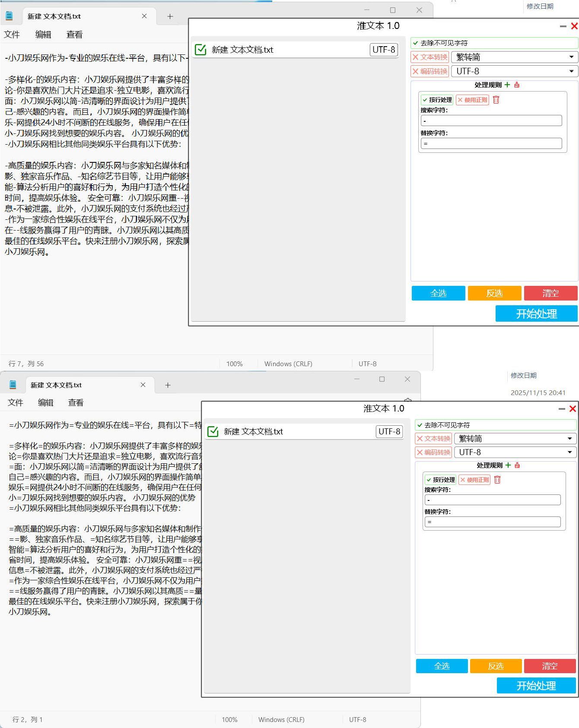Click green plus add-rule icon in upper 淮文本 window

coord(507,85)
